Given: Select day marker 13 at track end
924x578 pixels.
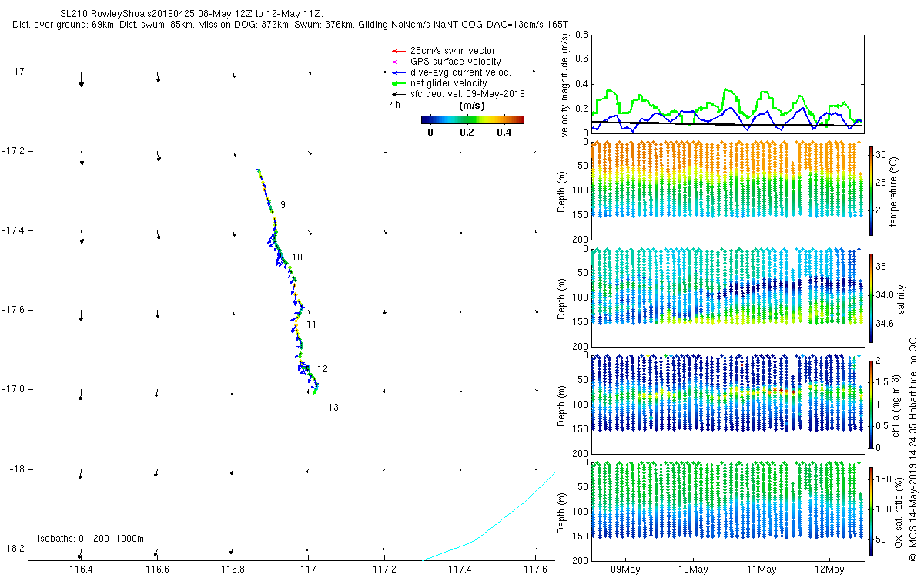Looking at the screenshot, I should click(x=333, y=408).
